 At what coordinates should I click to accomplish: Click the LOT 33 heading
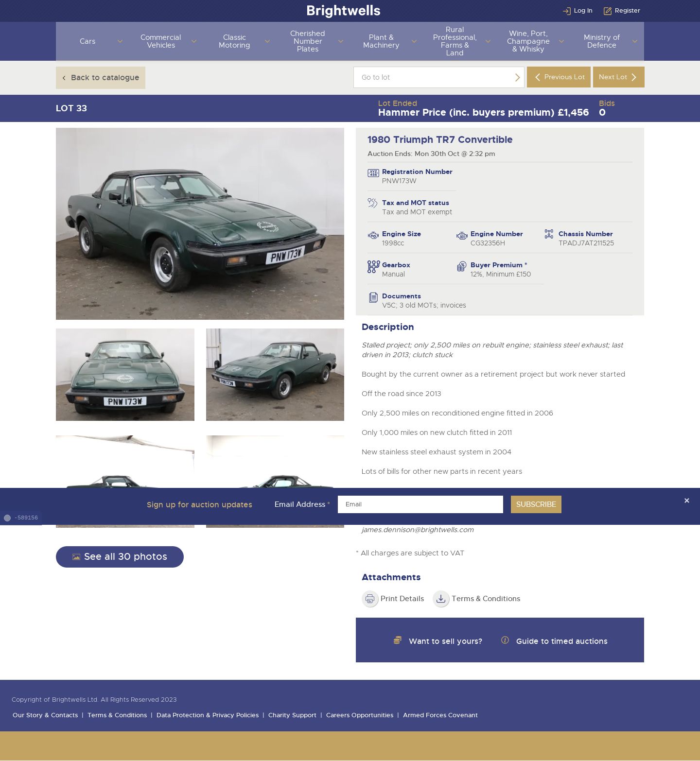click(71, 108)
